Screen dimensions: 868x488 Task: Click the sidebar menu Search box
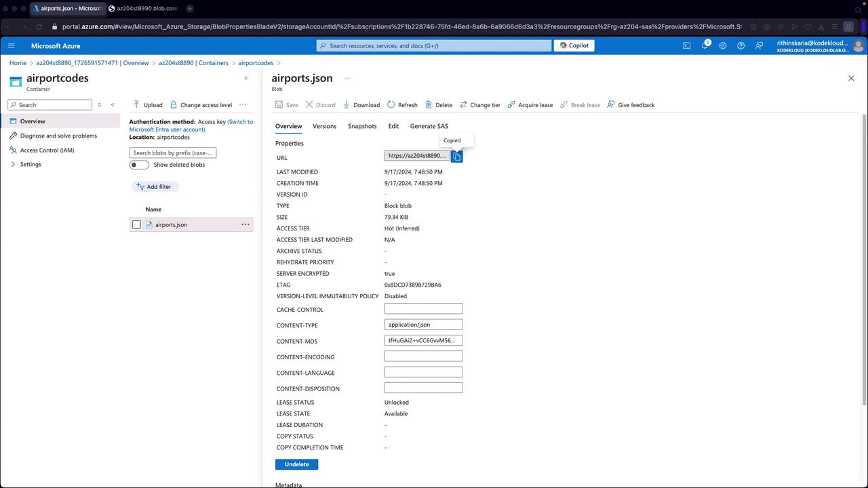coord(50,105)
